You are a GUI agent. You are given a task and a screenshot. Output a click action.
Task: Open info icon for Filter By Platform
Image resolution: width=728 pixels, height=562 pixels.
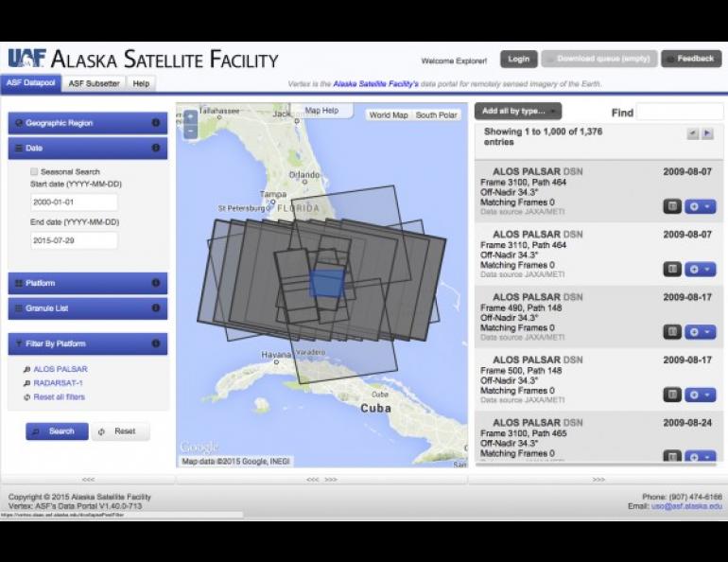point(156,343)
